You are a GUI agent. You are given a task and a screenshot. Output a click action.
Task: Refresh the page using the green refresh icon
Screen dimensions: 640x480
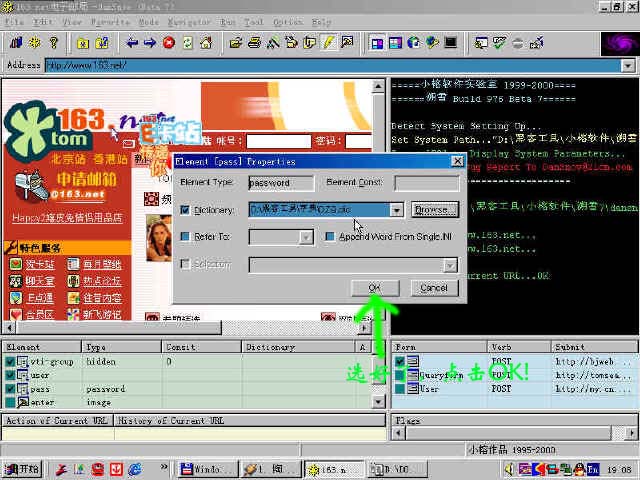coord(188,42)
